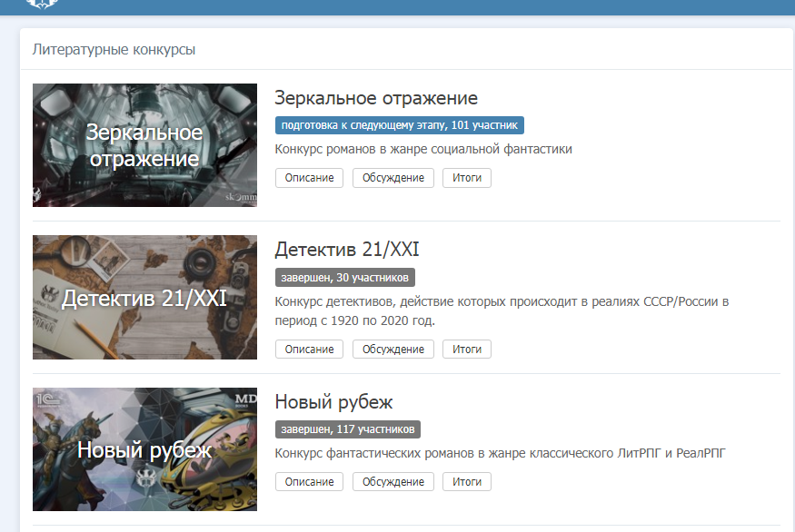The height and width of the screenshot is (532, 795).
Task: Click the Новый рубеж ЛитРПГ description text
Action: point(500,453)
